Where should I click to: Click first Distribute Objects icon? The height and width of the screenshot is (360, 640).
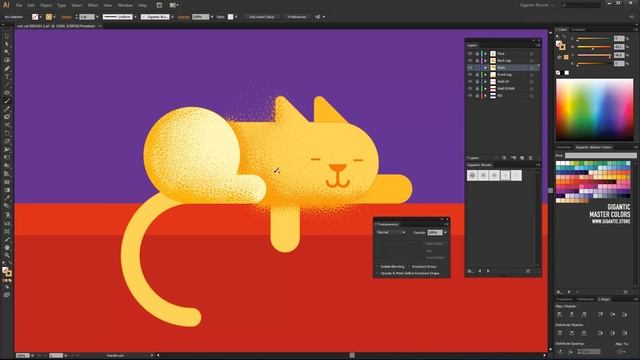pyautogui.click(x=560, y=333)
